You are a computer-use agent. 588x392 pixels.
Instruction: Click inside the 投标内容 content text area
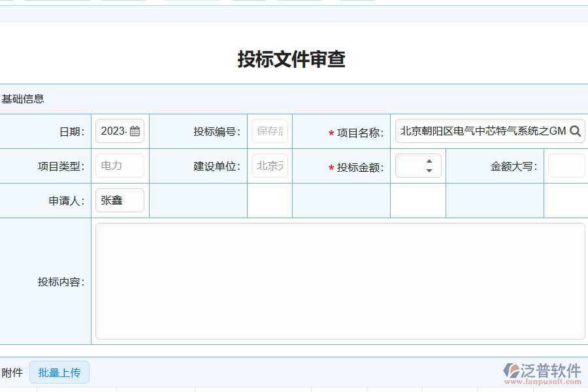[340, 280]
